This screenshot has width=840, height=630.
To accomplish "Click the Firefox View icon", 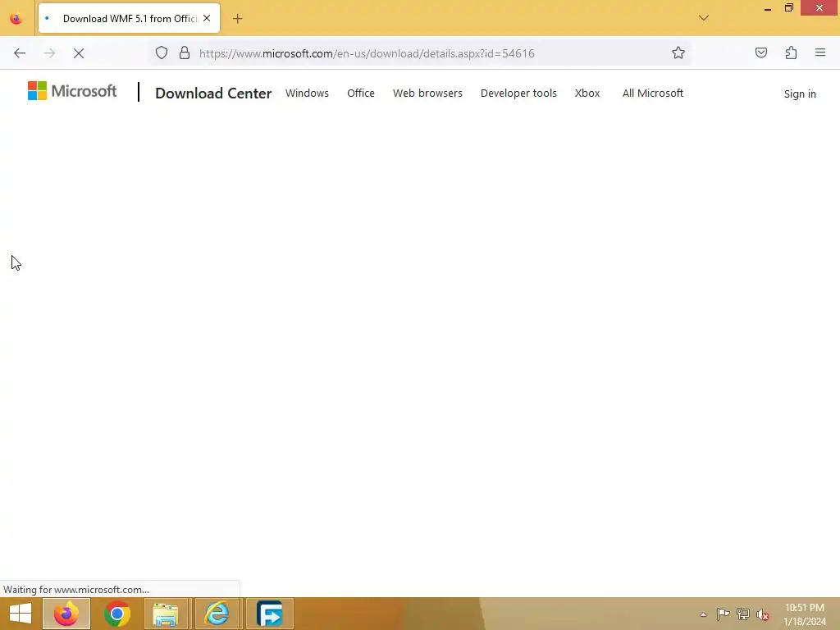I will click(x=16, y=19).
